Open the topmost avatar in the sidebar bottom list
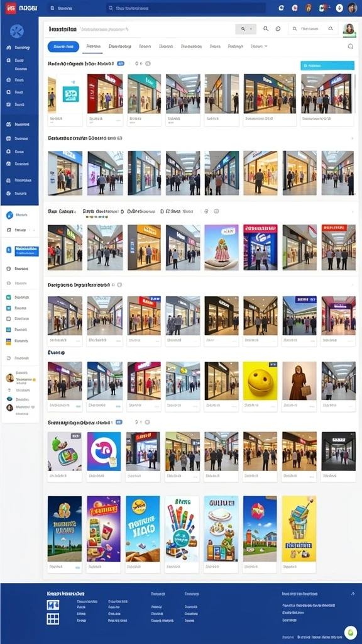Screen dimensions: 362x644 pos(10,378)
